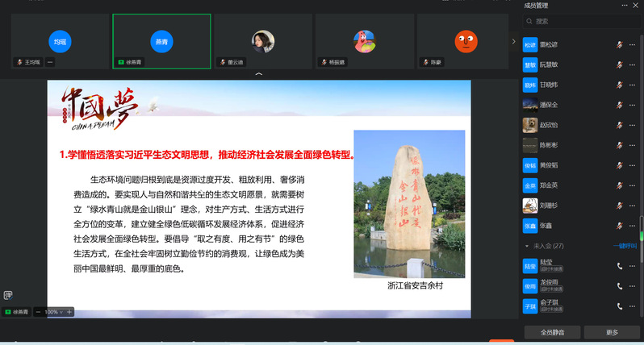Click the 更多 button in the member panel
The image size is (644, 345).
612,332
